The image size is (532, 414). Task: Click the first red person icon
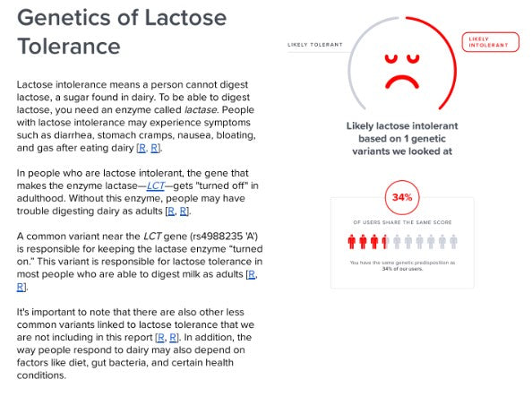click(x=351, y=242)
